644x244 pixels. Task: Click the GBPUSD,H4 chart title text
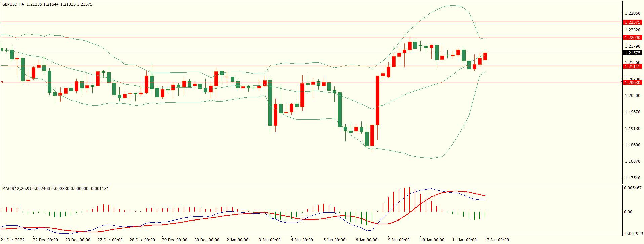tap(13, 4)
